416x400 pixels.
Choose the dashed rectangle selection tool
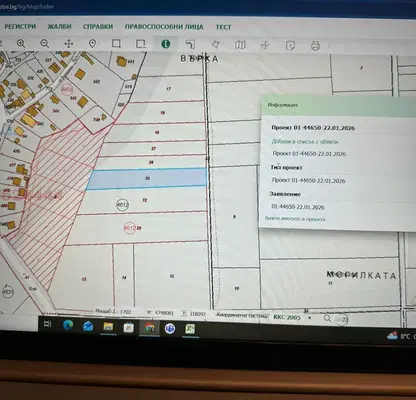[141, 44]
